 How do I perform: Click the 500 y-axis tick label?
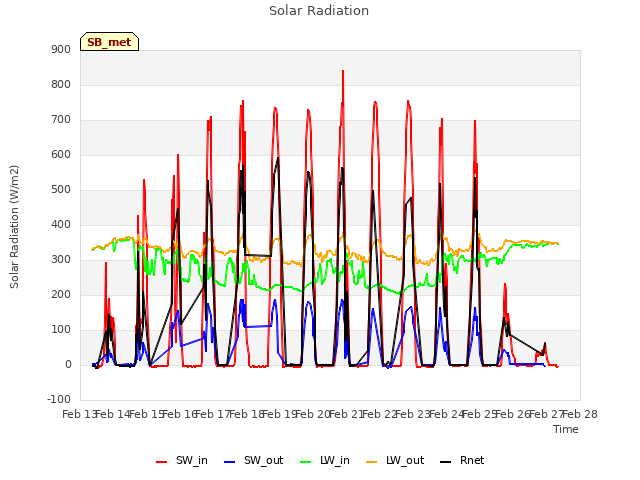(61, 189)
